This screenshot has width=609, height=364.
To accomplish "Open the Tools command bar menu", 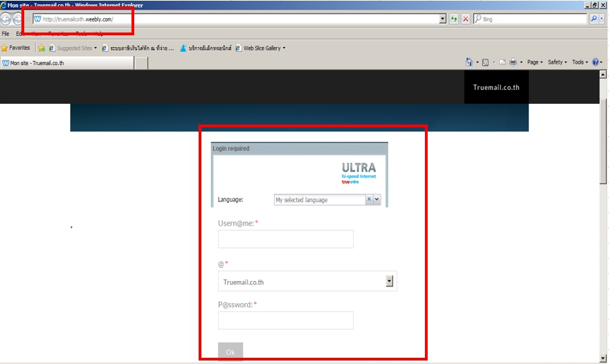I will coord(580,62).
